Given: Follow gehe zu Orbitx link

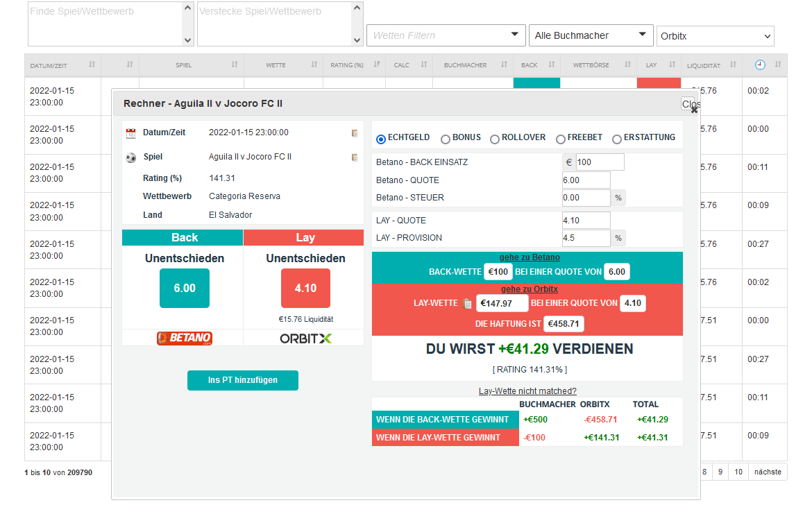Looking at the screenshot, I should [x=530, y=289].
